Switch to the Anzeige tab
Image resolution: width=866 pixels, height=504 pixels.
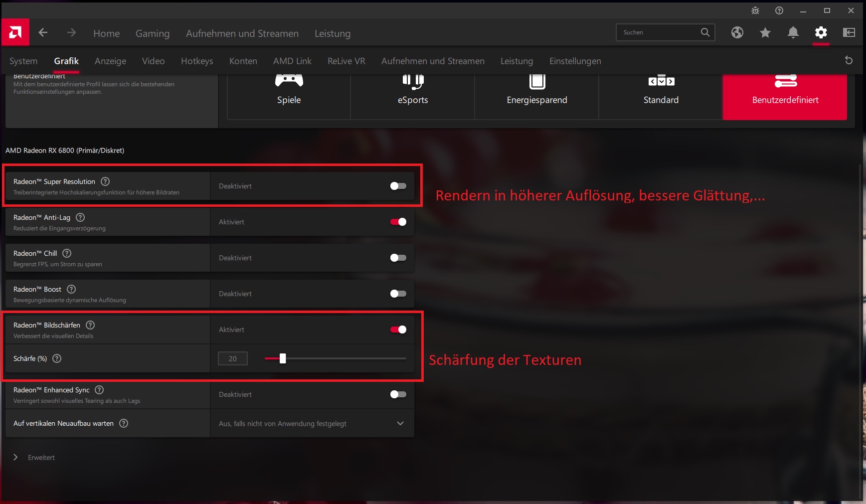click(110, 61)
